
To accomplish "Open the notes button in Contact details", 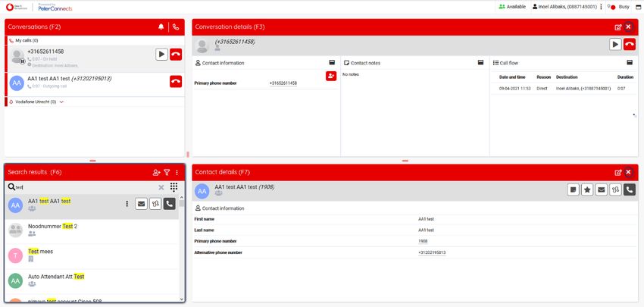I will 574,190.
